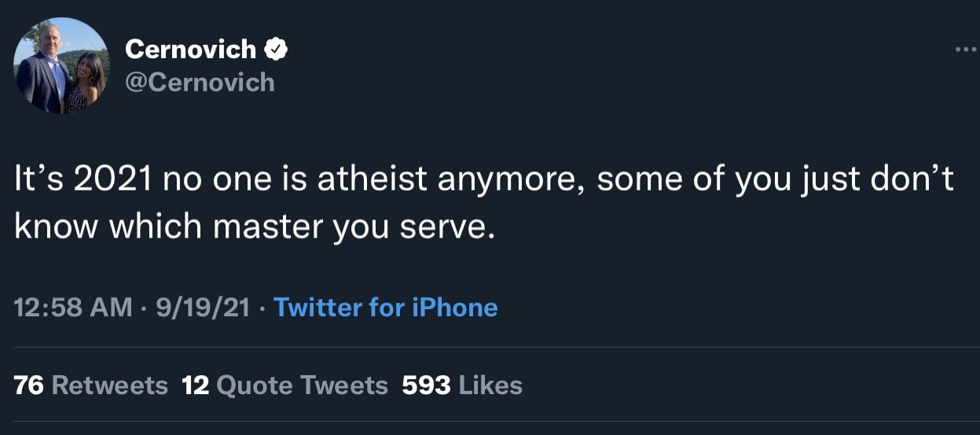Viewport: 980px width, 435px height.
Task: Click the number 76 beside Retweets
Action: [28, 385]
